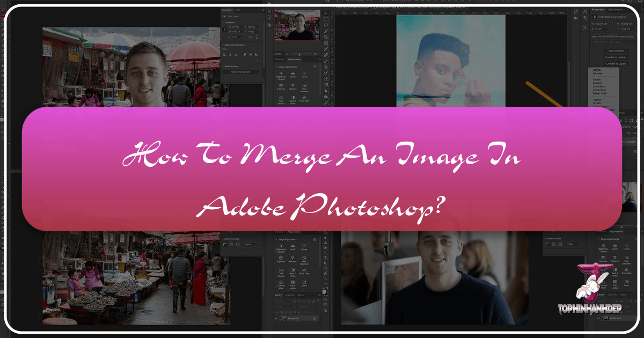Apply a Photo Filter adjustment
This screenshot has height=338, width=644.
click(x=304, y=98)
